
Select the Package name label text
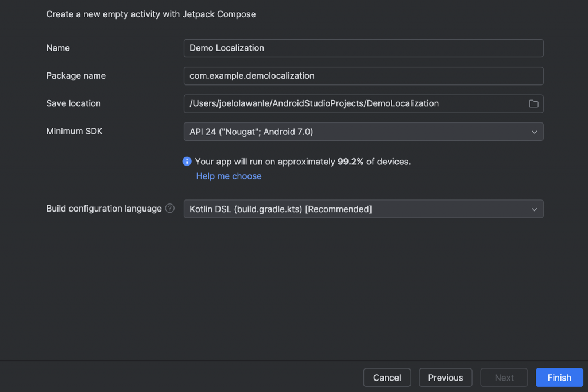[x=76, y=76]
